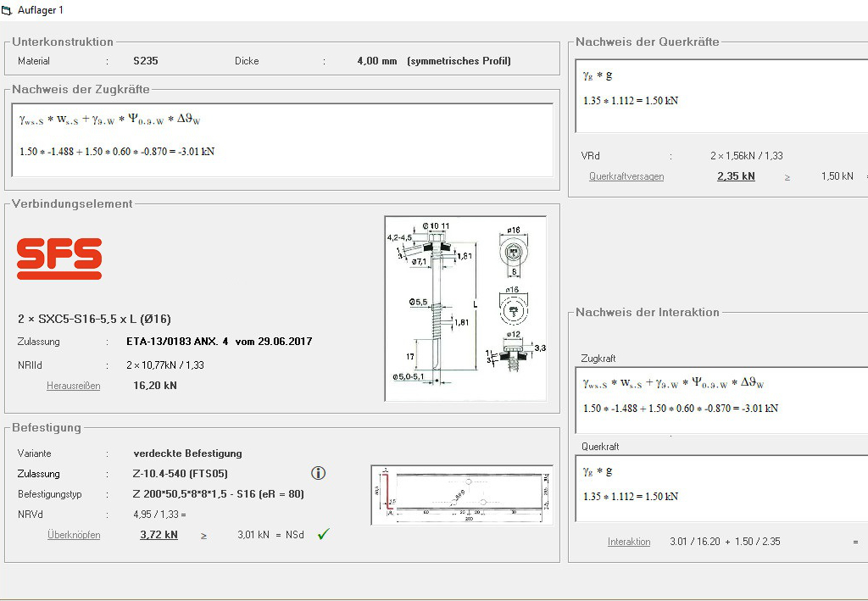This screenshot has height=601, width=868.
Task: Select the 1,50 kN value after Querkraftversagen
Action: pyautogui.click(x=837, y=176)
